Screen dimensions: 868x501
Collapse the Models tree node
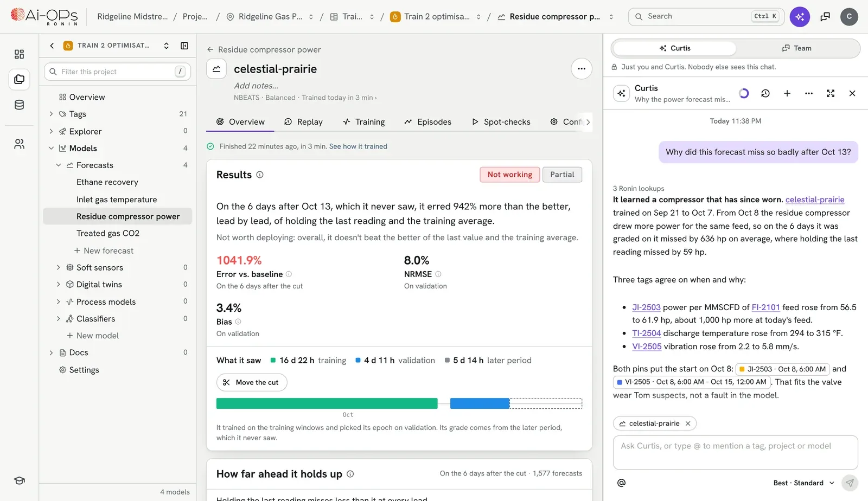pos(51,148)
